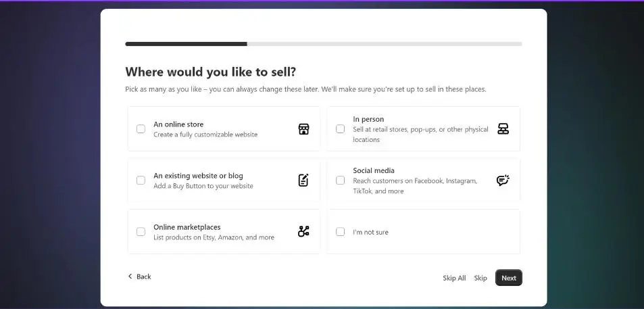Check the Online marketplaces checkbox
Screen dimensions: 644x309
click(141, 232)
